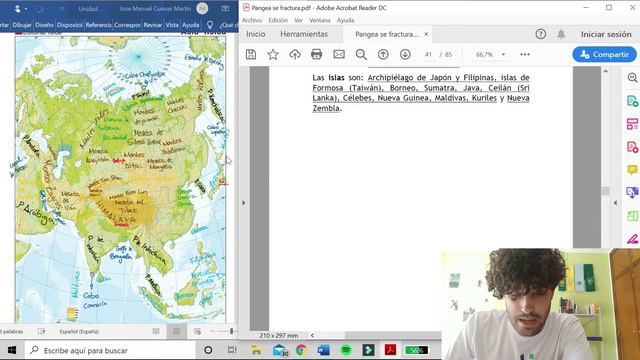Screen dimensions: 640x360
Task: Open Word touch/mouse mode icon in title bar
Action: [17, 9]
